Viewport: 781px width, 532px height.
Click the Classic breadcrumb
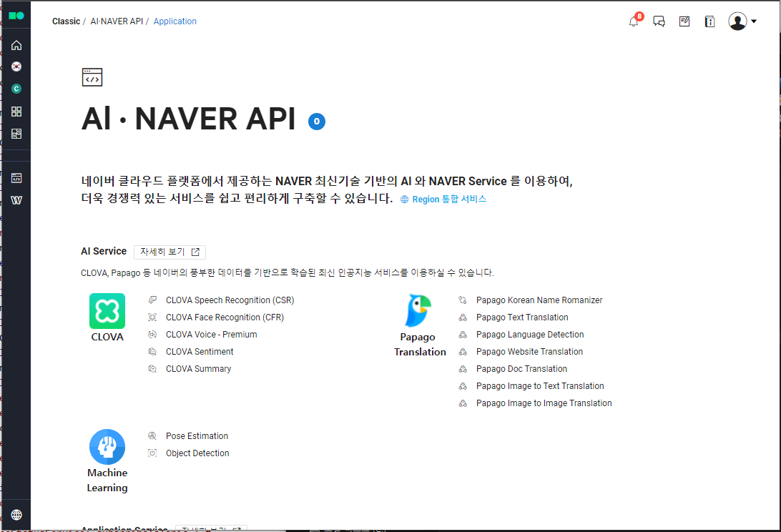67,21
